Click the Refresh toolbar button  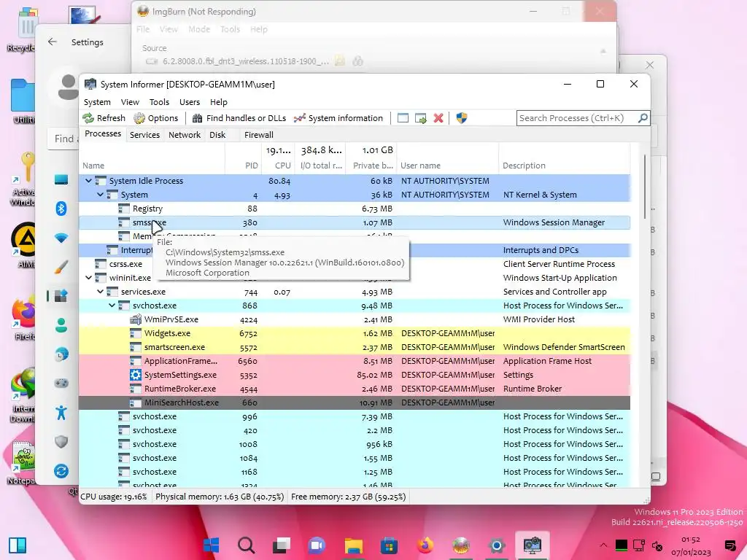pos(104,118)
